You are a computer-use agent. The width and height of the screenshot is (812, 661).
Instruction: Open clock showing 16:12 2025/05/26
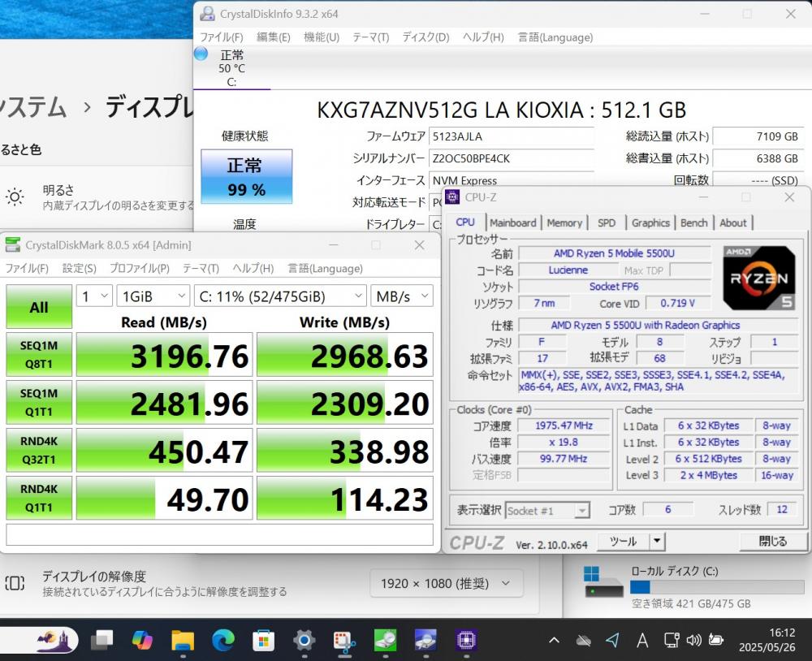(x=767, y=640)
